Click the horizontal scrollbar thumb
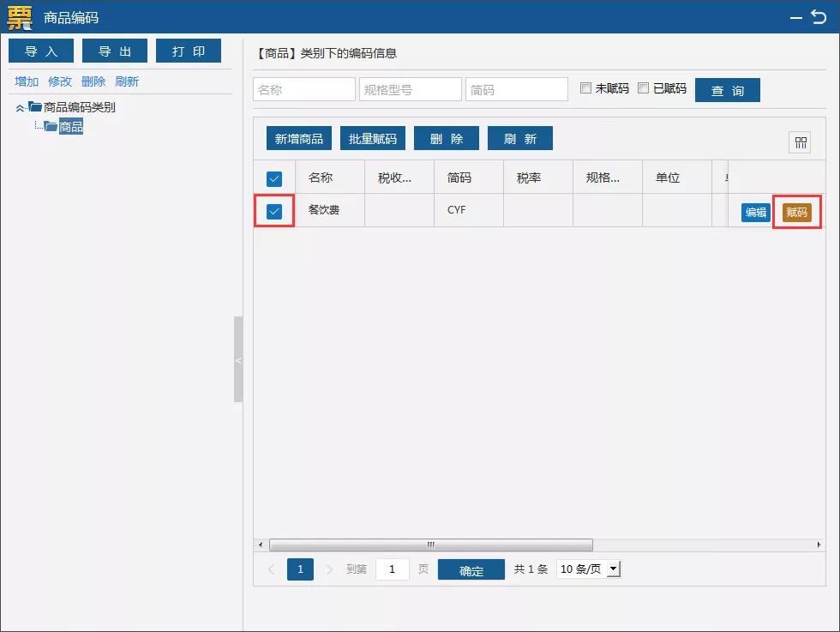 click(430, 545)
